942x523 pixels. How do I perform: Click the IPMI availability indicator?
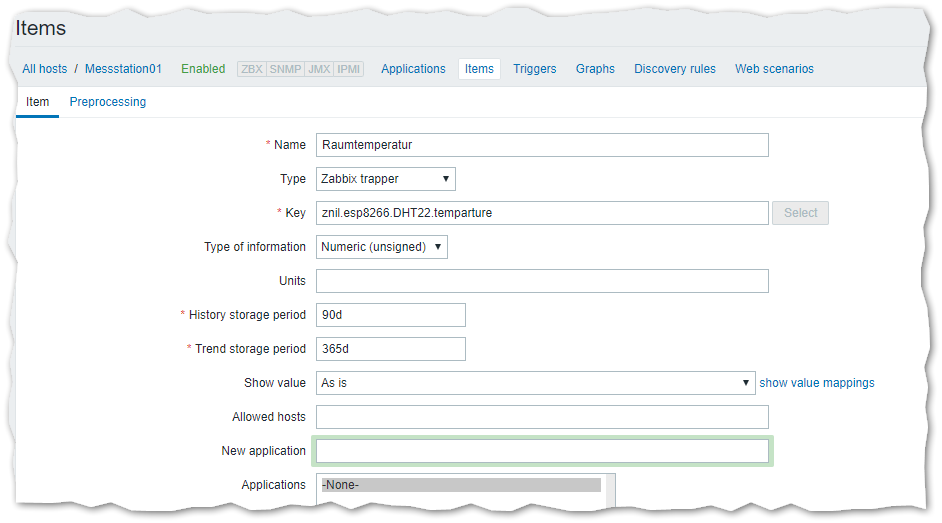coord(349,69)
